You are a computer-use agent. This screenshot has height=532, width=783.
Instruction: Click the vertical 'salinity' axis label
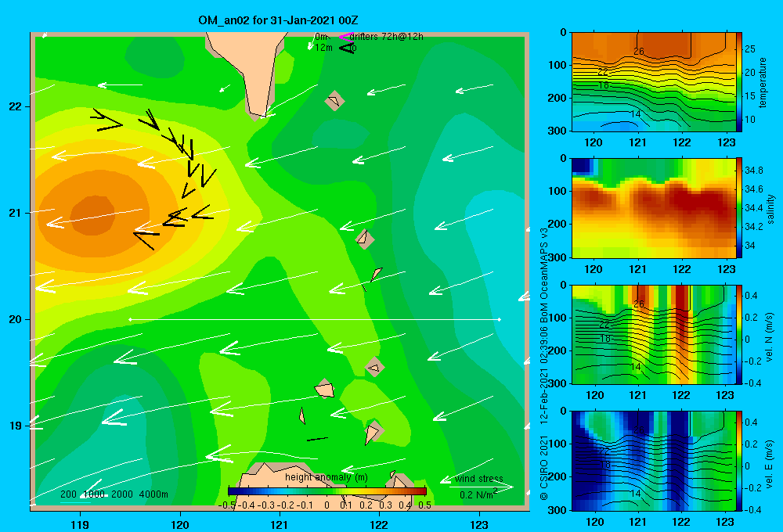click(x=770, y=209)
